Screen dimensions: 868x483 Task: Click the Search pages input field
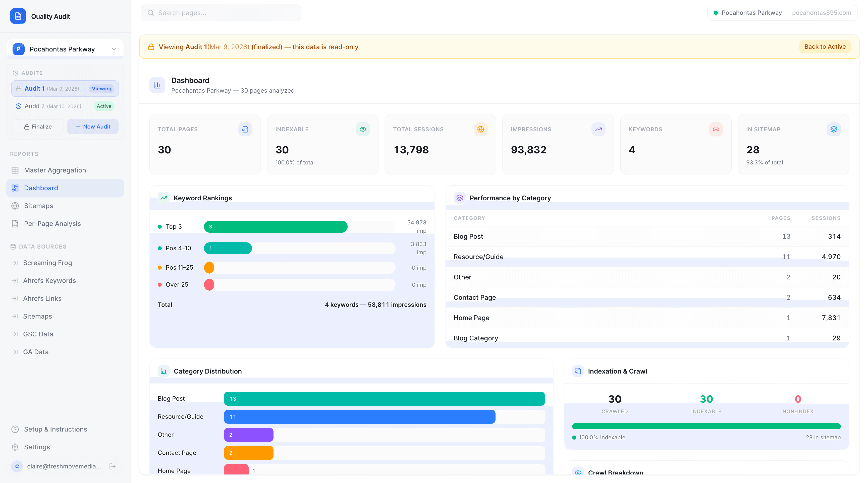221,13
